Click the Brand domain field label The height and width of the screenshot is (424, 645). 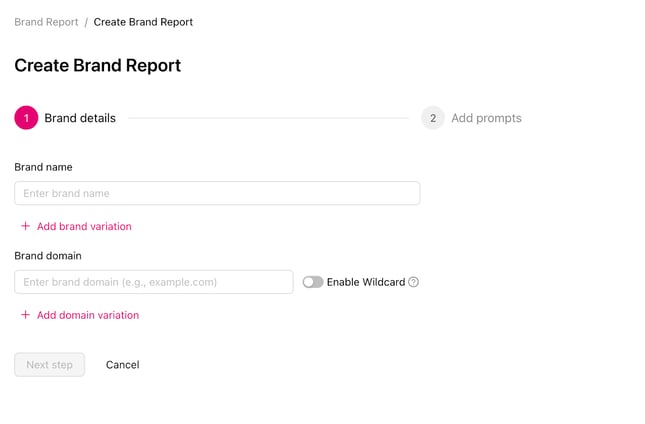click(48, 256)
